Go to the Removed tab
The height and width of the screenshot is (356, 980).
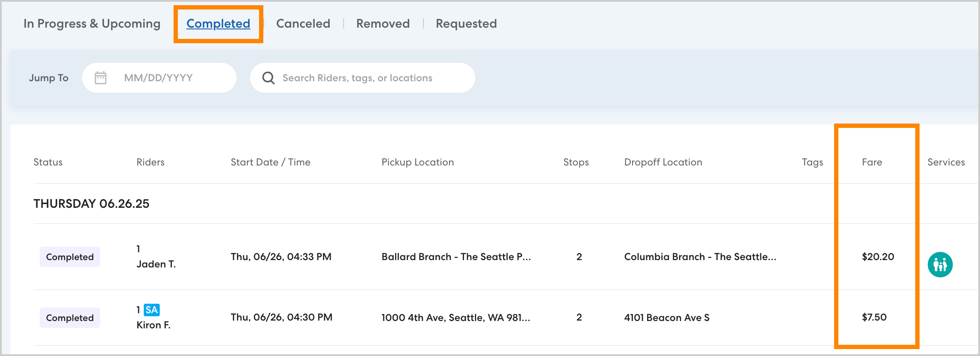[383, 24]
